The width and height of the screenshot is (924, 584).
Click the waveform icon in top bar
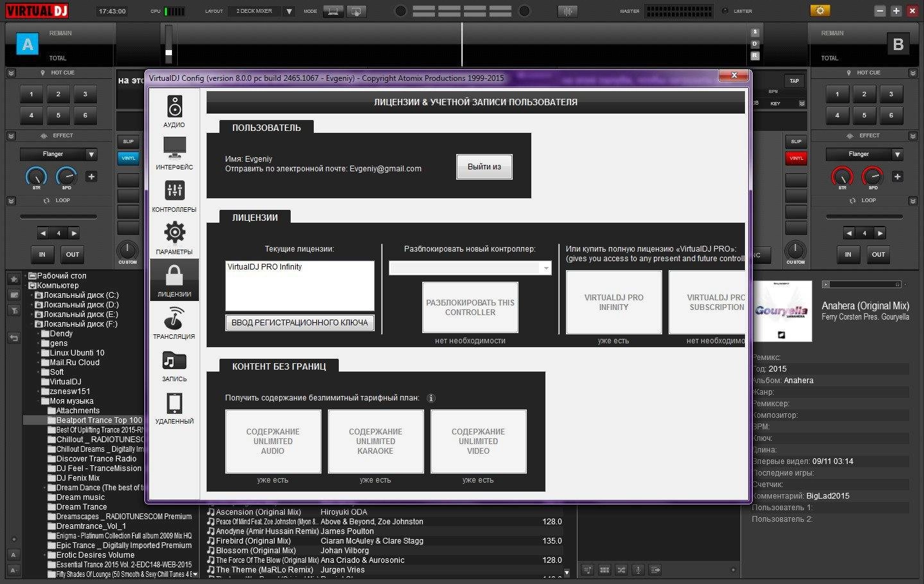[x=568, y=11]
